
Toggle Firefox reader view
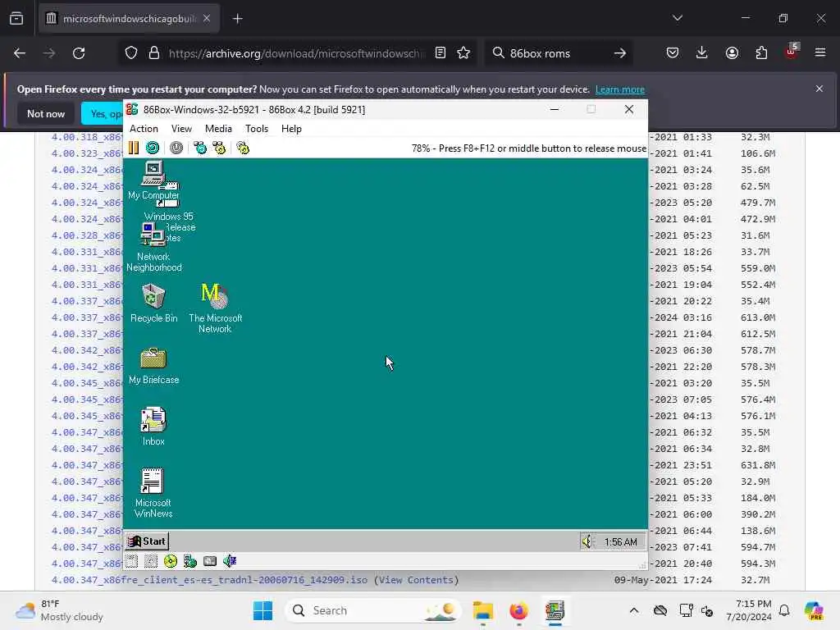441,53
